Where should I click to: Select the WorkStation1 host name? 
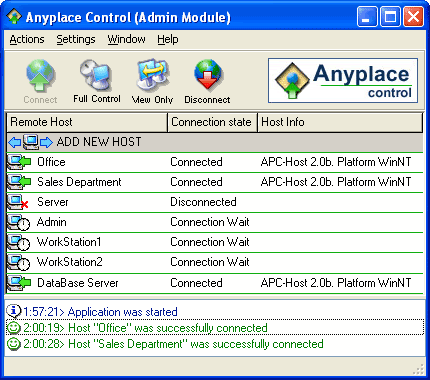pyautogui.click(x=69, y=242)
